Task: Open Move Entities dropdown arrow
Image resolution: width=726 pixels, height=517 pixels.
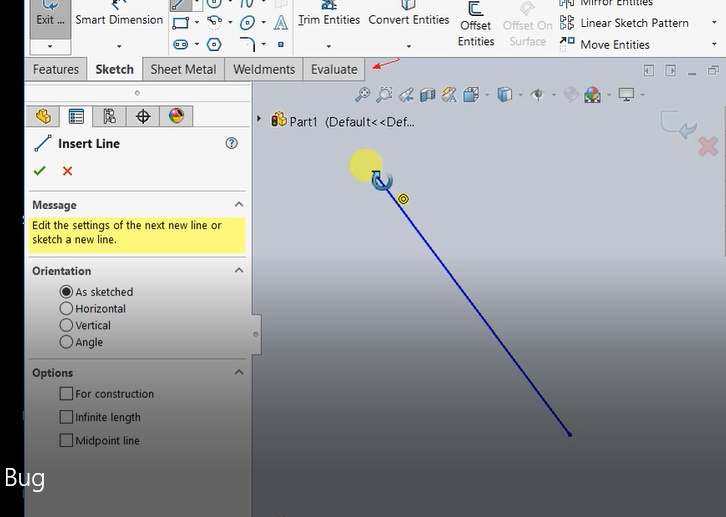Action: click(x=714, y=44)
